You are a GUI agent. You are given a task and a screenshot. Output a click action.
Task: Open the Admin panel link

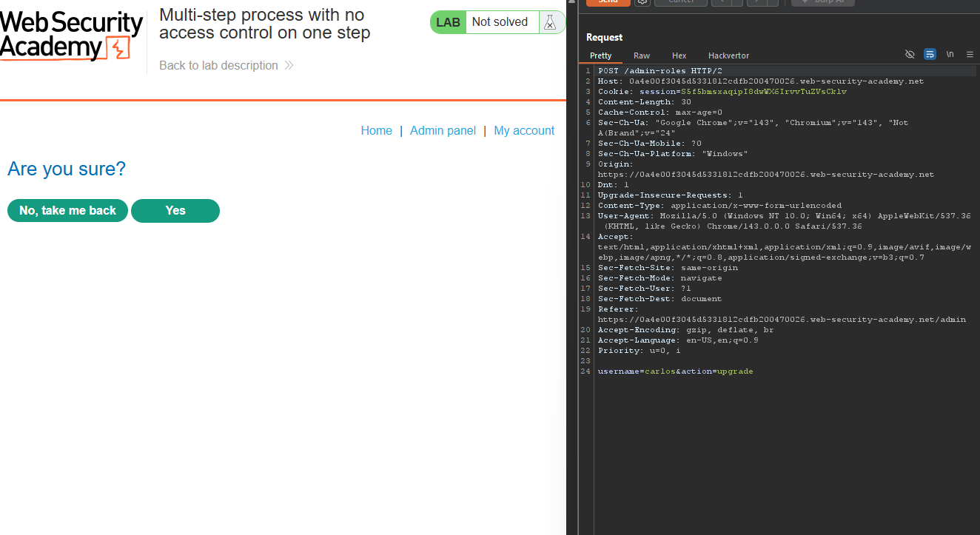click(x=443, y=130)
